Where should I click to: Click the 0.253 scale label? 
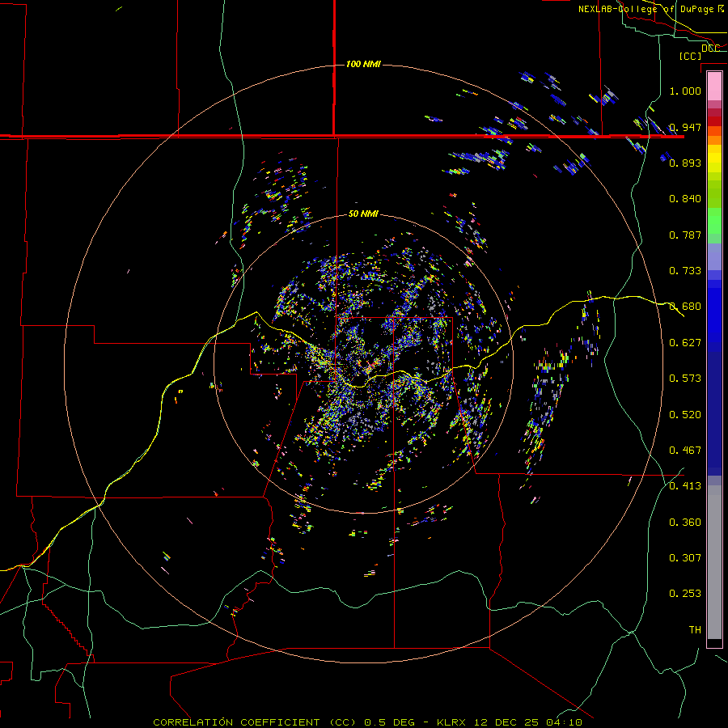(685, 594)
